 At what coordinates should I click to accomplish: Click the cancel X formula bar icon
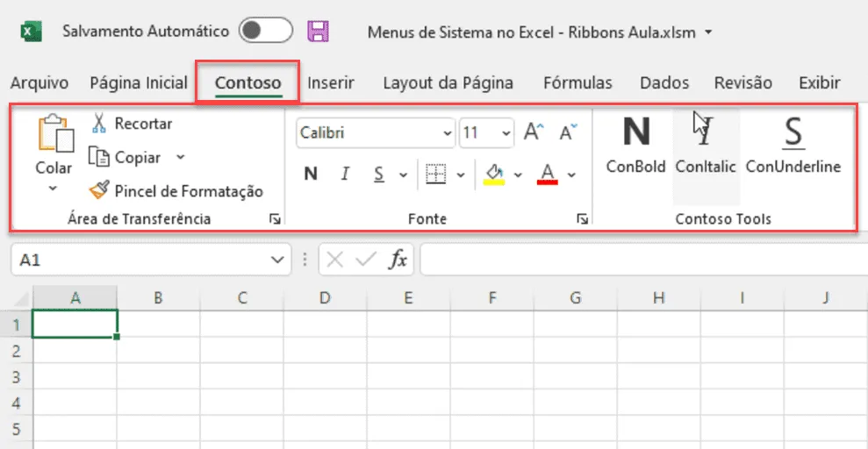click(334, 260)
